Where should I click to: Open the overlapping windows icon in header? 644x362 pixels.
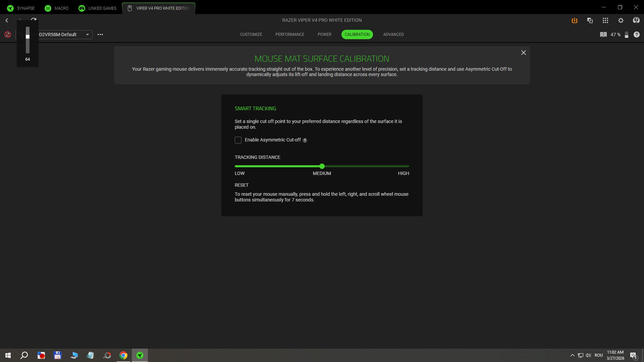tap(590, 20)
